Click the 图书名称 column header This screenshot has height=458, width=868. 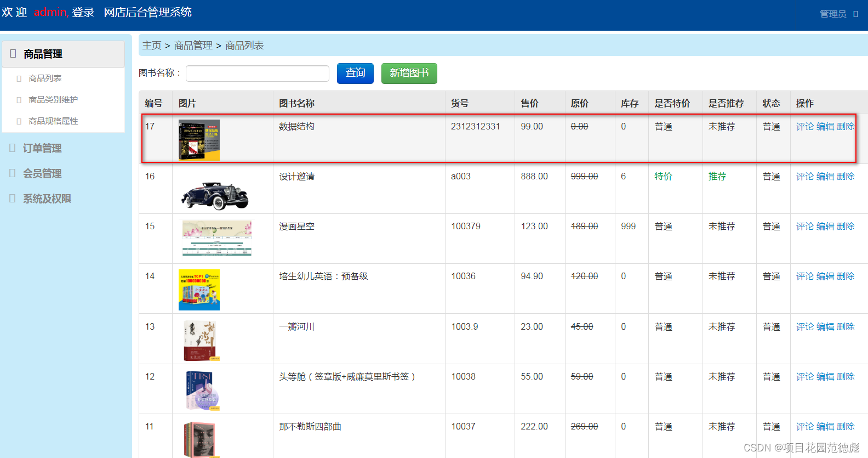pos(296,103)
